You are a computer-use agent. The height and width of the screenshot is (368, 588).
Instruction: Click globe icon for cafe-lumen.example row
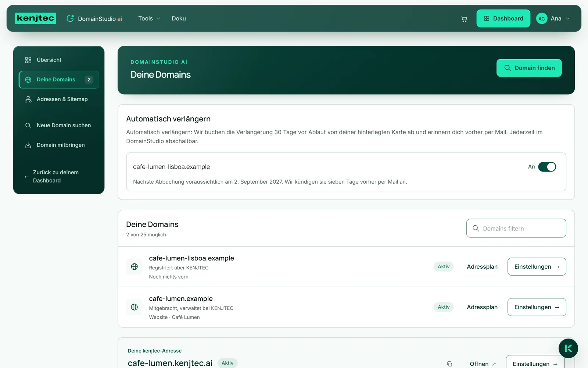[135, 307]
